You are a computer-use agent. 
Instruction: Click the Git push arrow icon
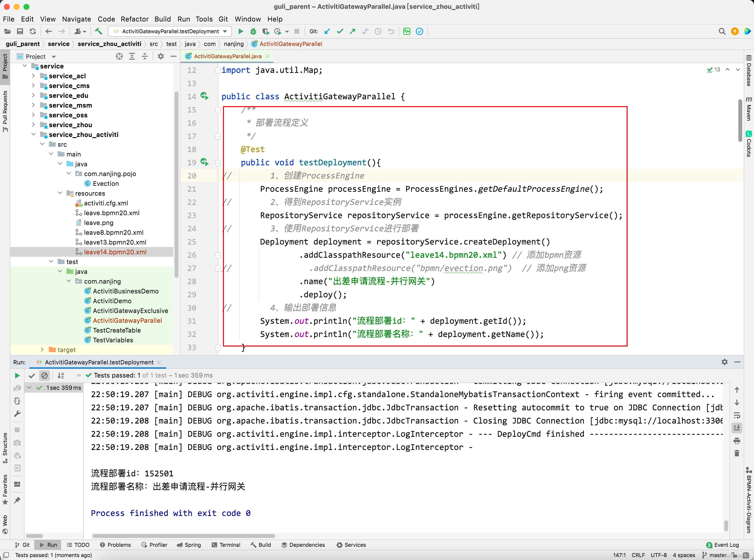353,32
